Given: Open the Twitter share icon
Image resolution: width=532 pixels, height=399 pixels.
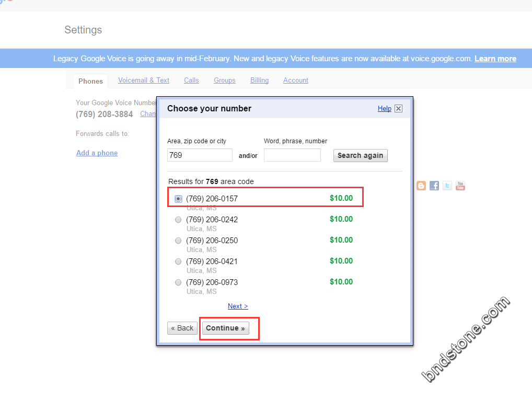Looking at the screenshot, I should (447, 186).
